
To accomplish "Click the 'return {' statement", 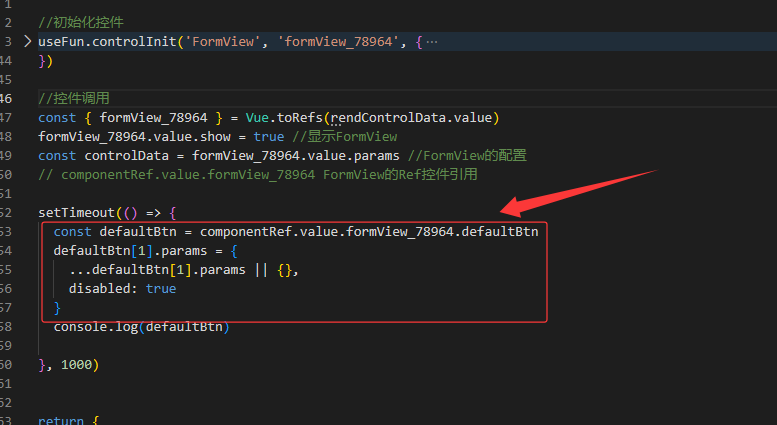I will pyautogui.click(x=68, y=420).
